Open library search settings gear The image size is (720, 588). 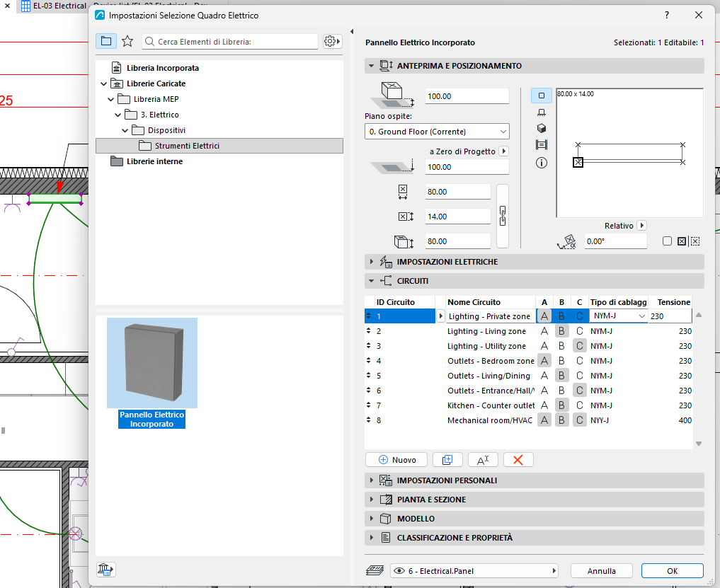[332, 41]
